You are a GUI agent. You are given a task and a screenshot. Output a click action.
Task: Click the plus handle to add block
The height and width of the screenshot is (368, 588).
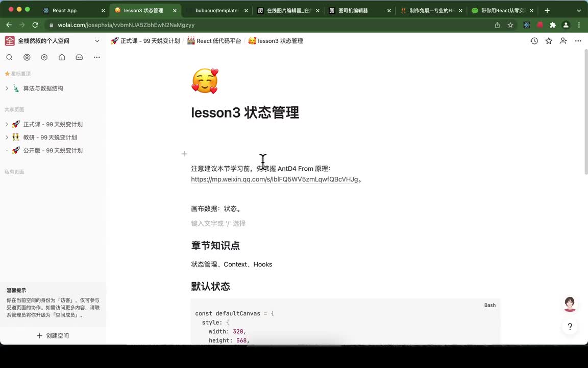point(184,153)
